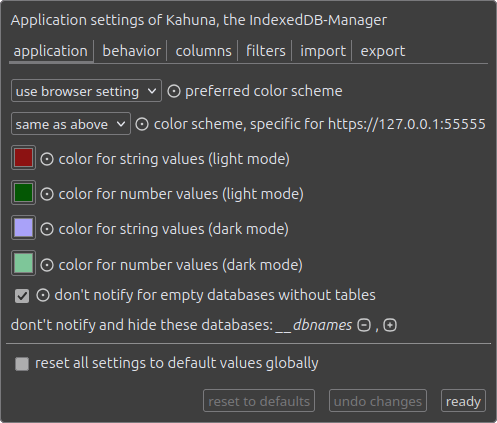Click 'reset all settings to default values globally' text

coord(177,363)
